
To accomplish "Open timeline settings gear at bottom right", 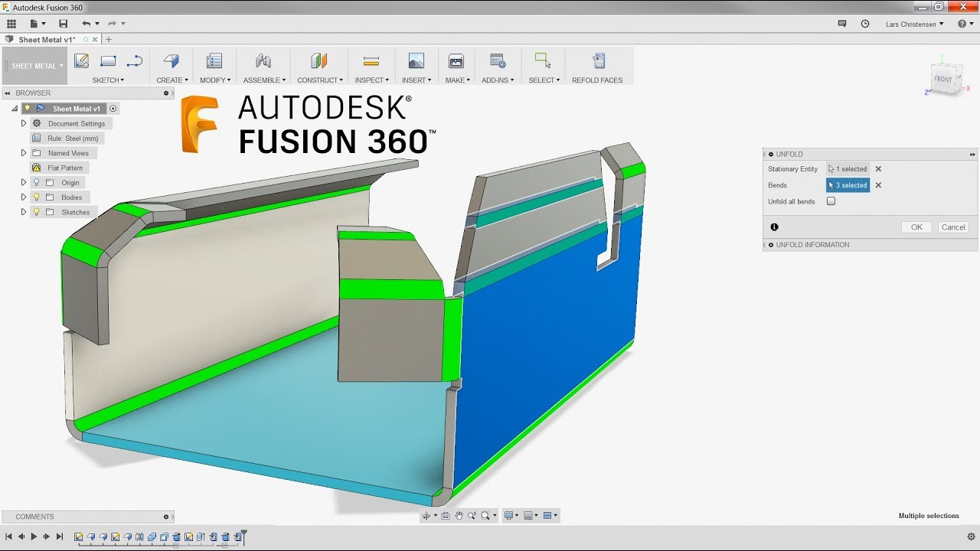I will pos(971,537).
